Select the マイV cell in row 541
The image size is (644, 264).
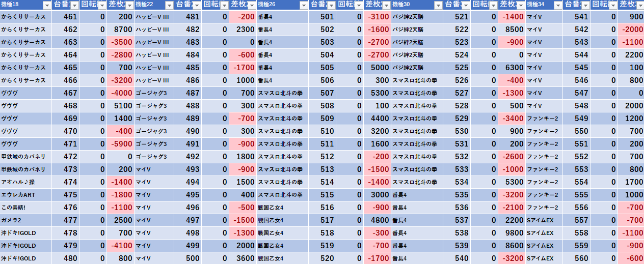[x=544, y=17]
